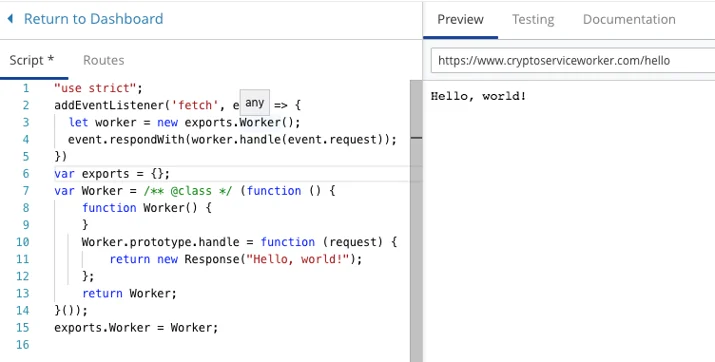The height and width of the screenshot is (362, 715).
Task: Place cursor on 'var exports = {};' line
Action: point(112,174)
